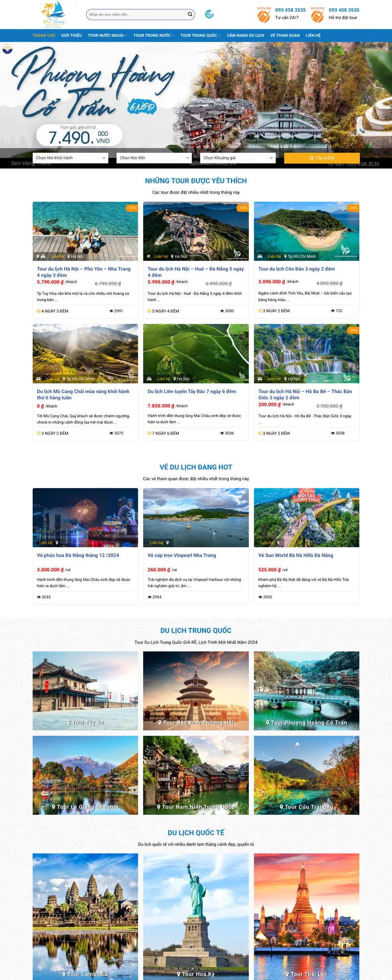Click the car icon on Tây Bắc 7 ngày card
Viewport: 392px width, 980px height.
[149, 379]
